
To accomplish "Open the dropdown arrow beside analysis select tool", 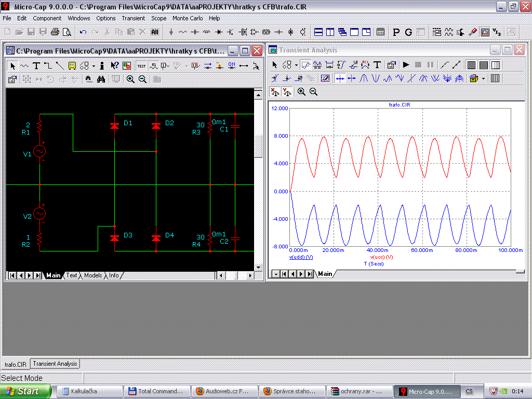I will [296, 64].
